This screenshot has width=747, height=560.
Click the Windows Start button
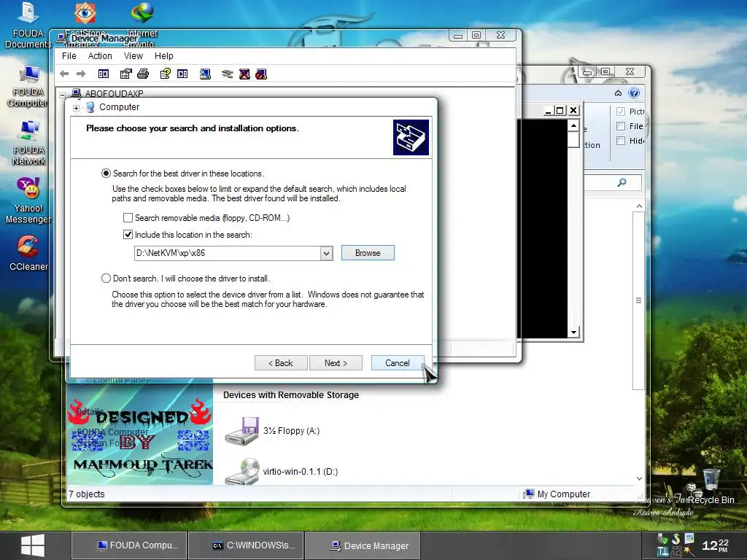[x=33, y=545]
